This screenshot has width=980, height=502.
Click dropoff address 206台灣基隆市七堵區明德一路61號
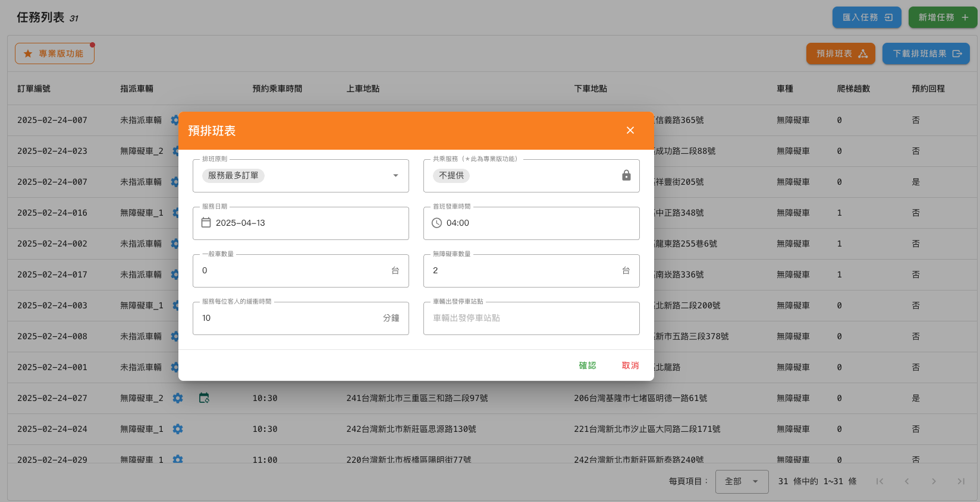tap(640, 398)
